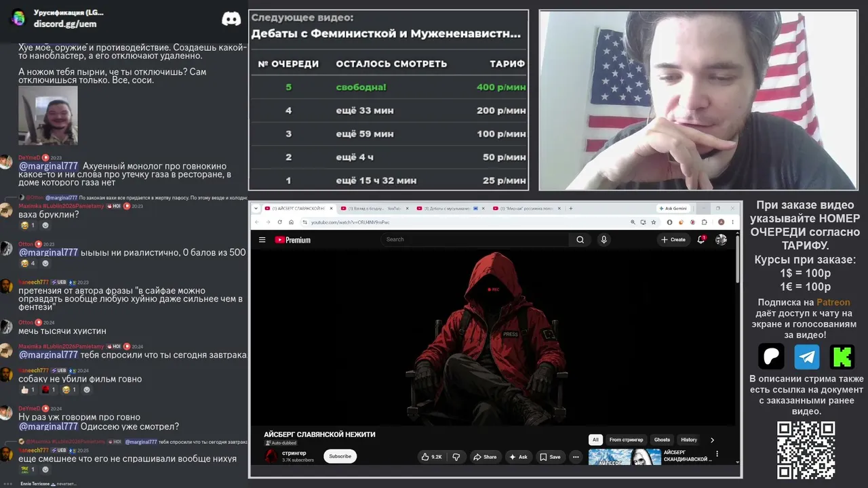Image resolution: width=868 pixels, height=488 pixels.
Task: Open the tab search dropdown arrow
Action: click(x=257, y=208)
